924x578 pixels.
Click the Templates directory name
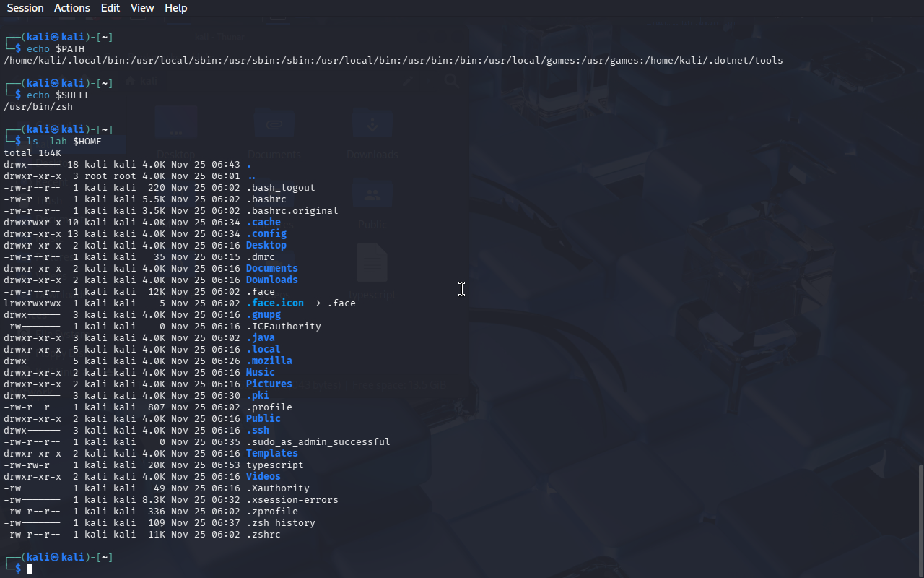[x=271, y=454]
